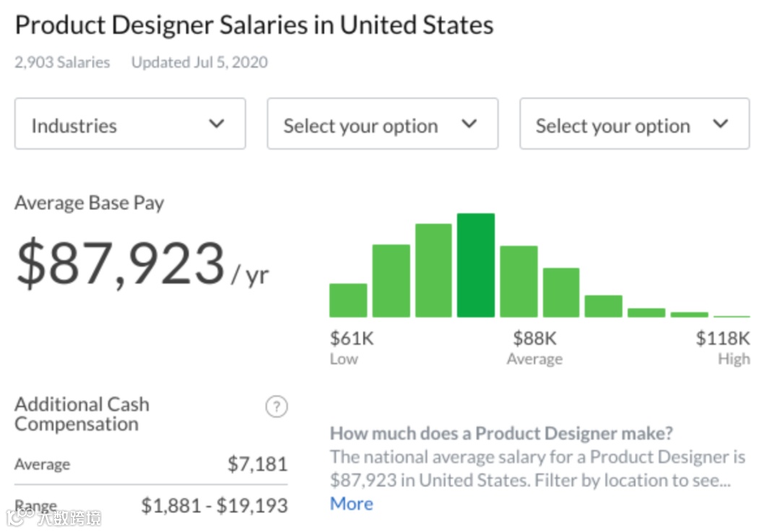Click the sixth histogram bar from left
Viewport: 780px width, 532px height.
561,292
